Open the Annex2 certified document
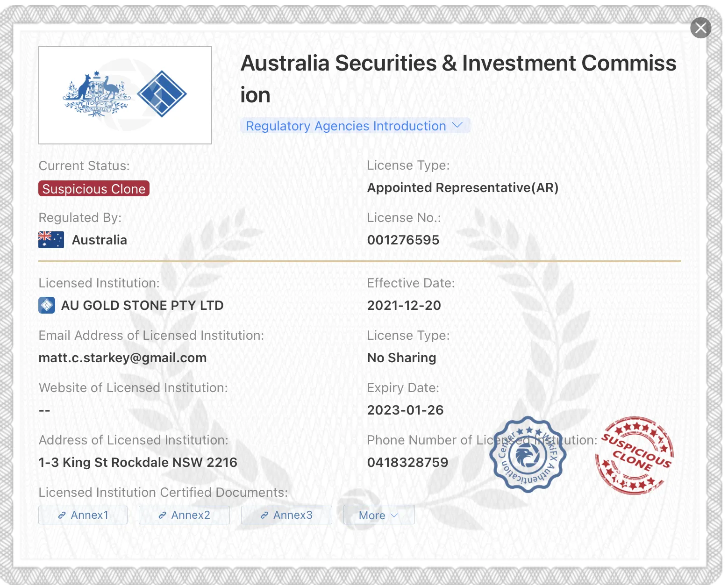 184,515
